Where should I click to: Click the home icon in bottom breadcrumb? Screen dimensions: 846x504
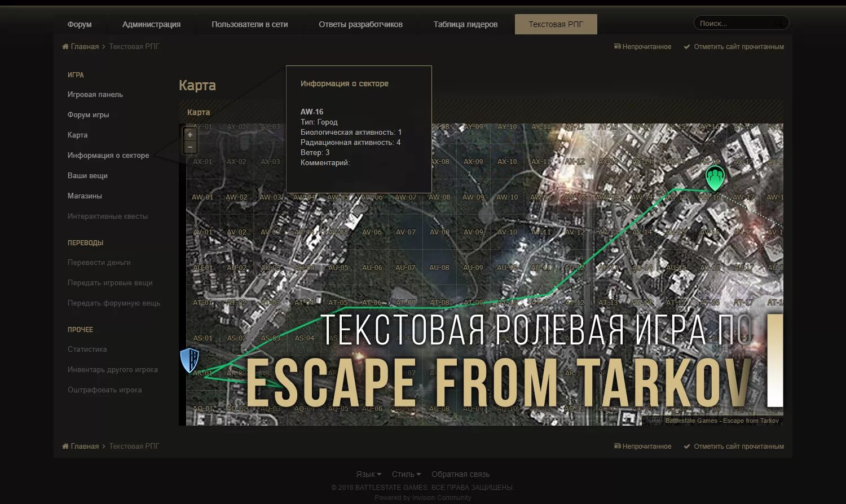coord(65,446)
